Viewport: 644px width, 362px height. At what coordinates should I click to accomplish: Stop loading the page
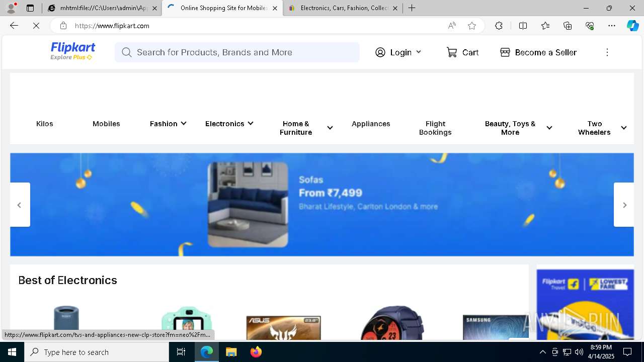(x=36, y=26)
